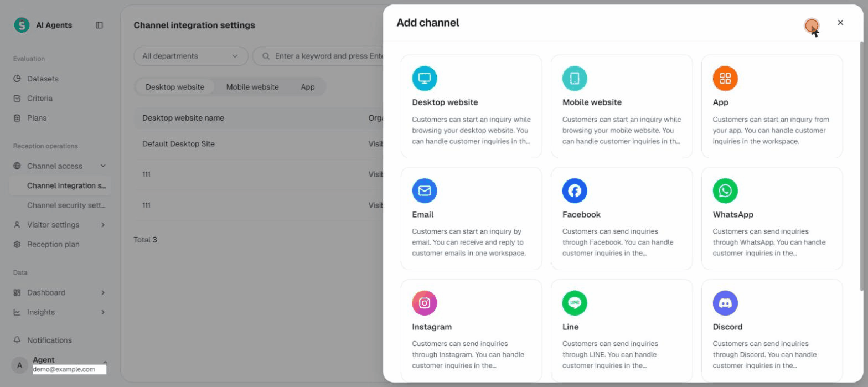The image size is (868, 387).
Task: Click the green WhatsApp icon
Action: tap(725, 190)
